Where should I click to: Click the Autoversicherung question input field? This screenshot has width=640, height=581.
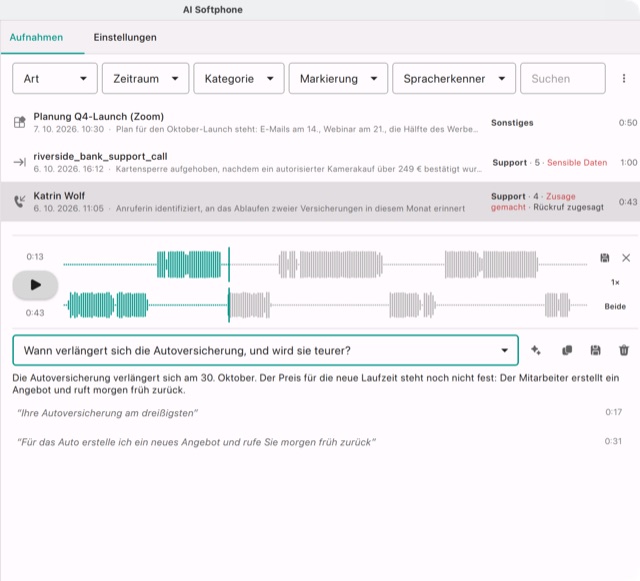click(x=266, y=350)
